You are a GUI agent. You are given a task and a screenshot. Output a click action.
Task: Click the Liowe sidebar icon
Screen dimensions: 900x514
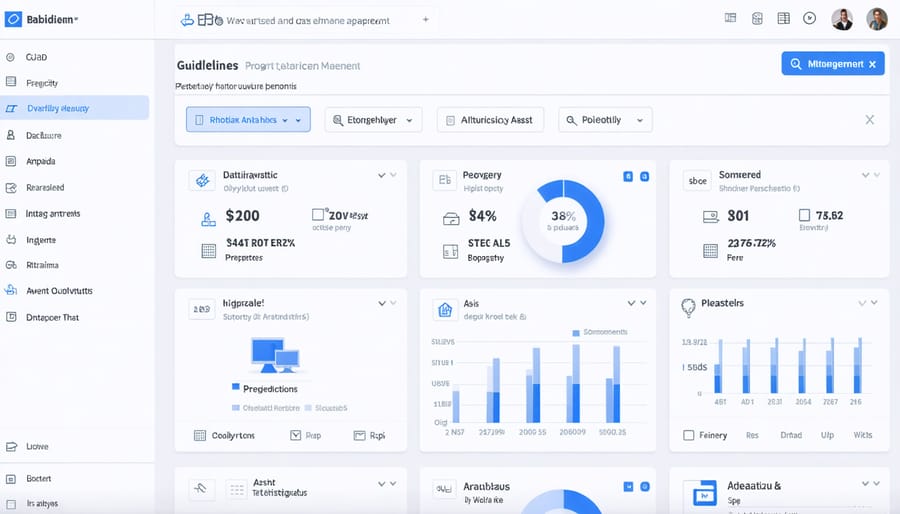click(x=11, y=446)
